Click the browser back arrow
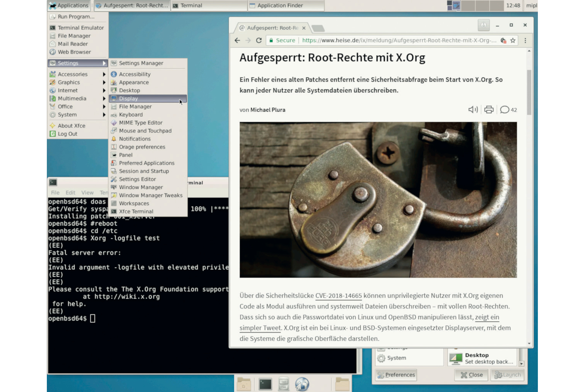Viewport: 585px width, 392px height. point(237,41)
